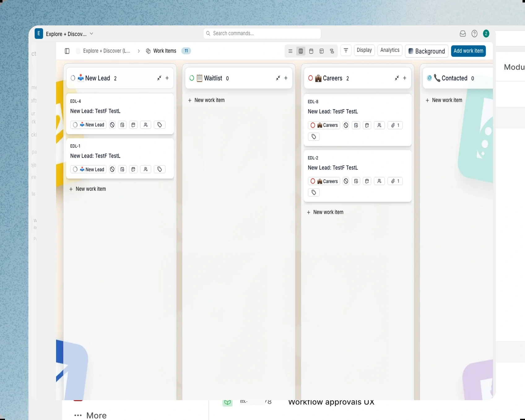
Task: Set due date on EDL-2 card
Action: [367, 181]
